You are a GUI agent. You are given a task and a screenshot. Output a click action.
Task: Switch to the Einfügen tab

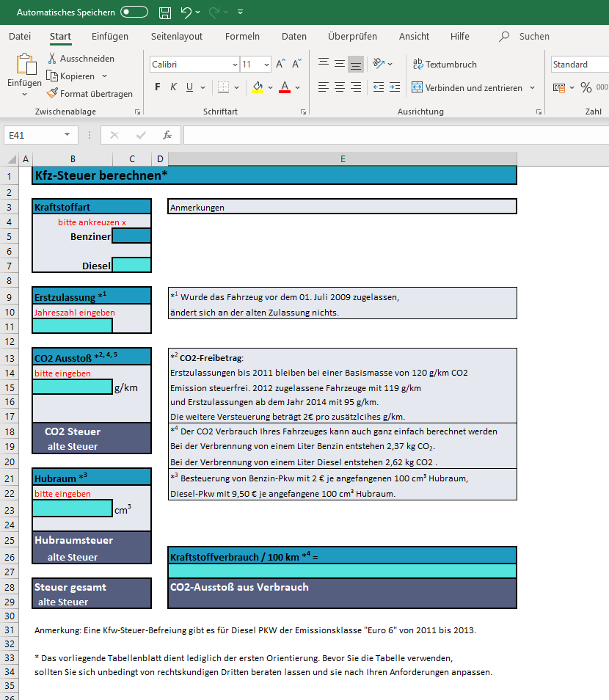pyautogui.click(x=110, y=37)
